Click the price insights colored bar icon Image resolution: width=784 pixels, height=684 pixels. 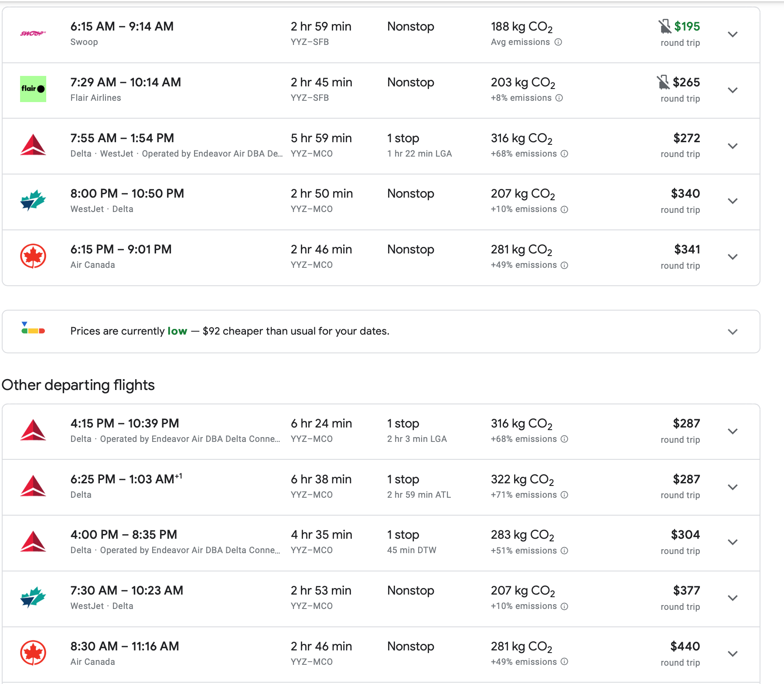pyautogui.click(x=33, y=328)
